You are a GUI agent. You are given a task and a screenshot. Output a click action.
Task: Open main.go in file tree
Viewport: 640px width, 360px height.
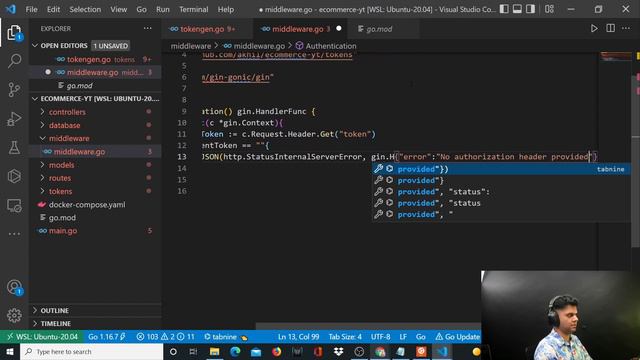95,231
